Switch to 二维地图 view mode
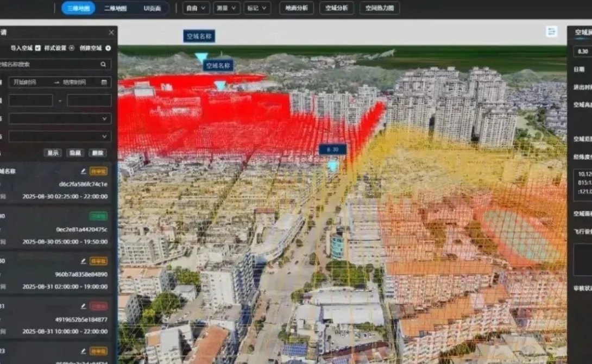 (115, 8)
